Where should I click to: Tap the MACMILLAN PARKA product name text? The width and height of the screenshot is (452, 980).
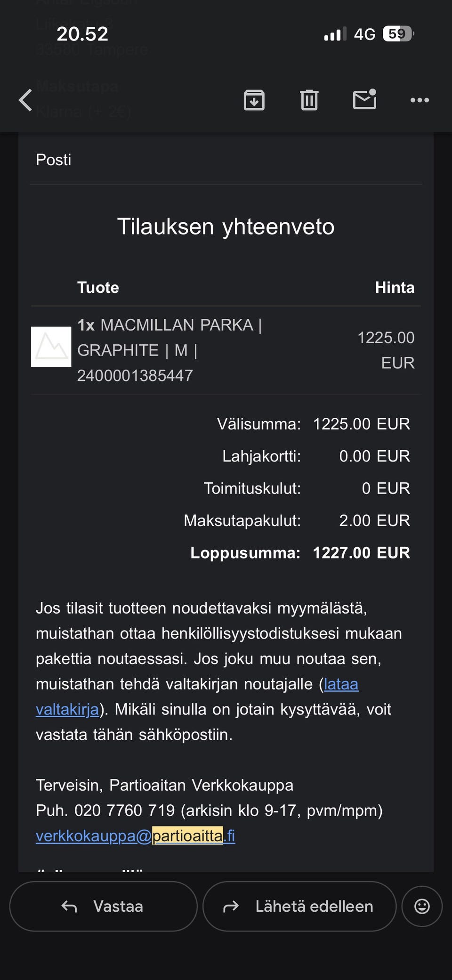click(x=177, y=325)
